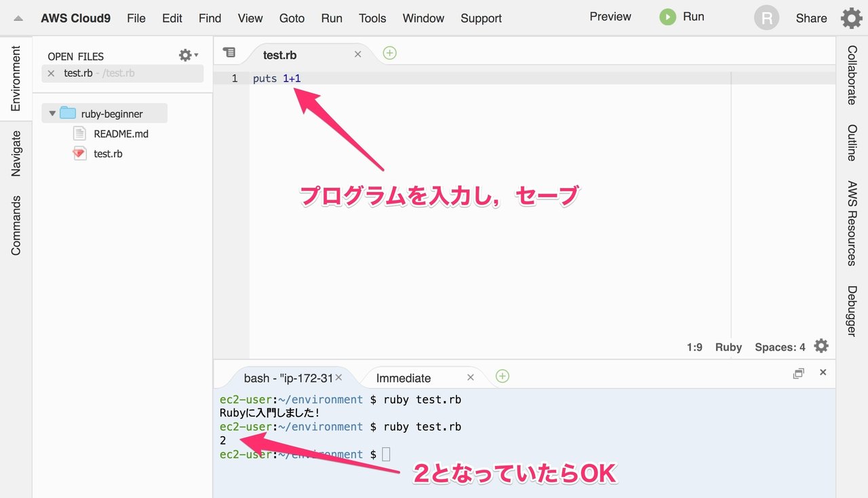Open a new terminal tab with plus icon

click(x=502, y=376)
